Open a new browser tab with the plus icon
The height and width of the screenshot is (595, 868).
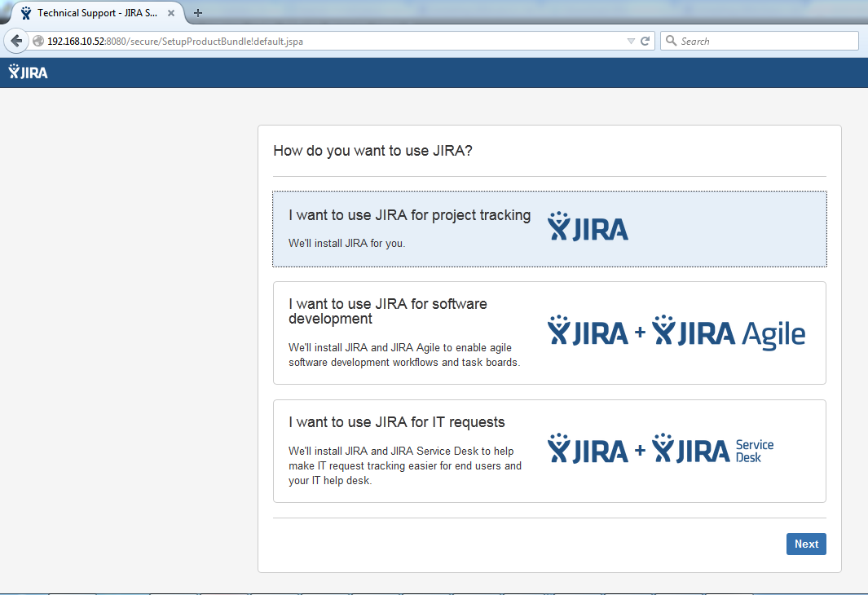pyautogui.click(x=197, y=13)
